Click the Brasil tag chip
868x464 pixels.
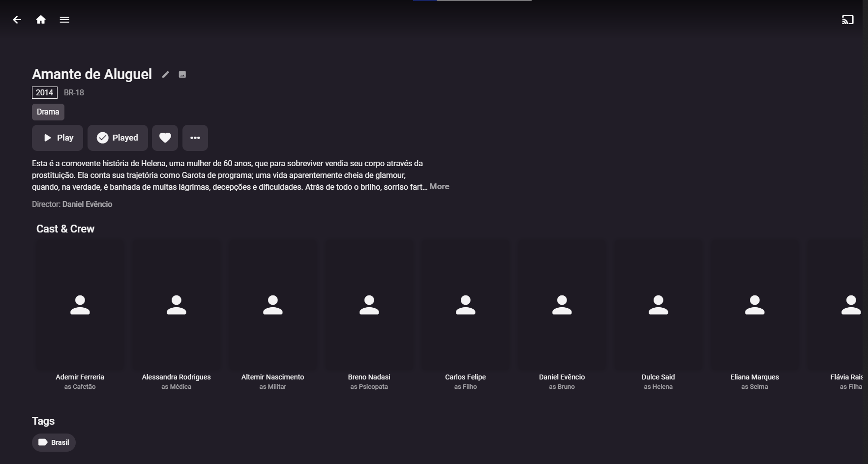click(54, 442)
